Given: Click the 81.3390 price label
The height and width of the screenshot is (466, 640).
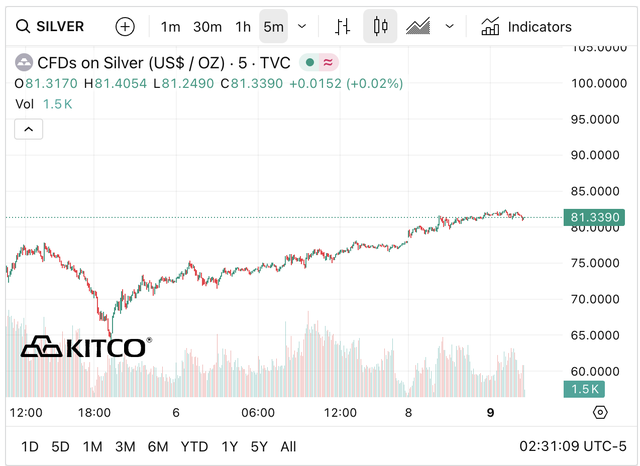Looking at the screenshot, I should pyautogui.click(x=594, y=217).
